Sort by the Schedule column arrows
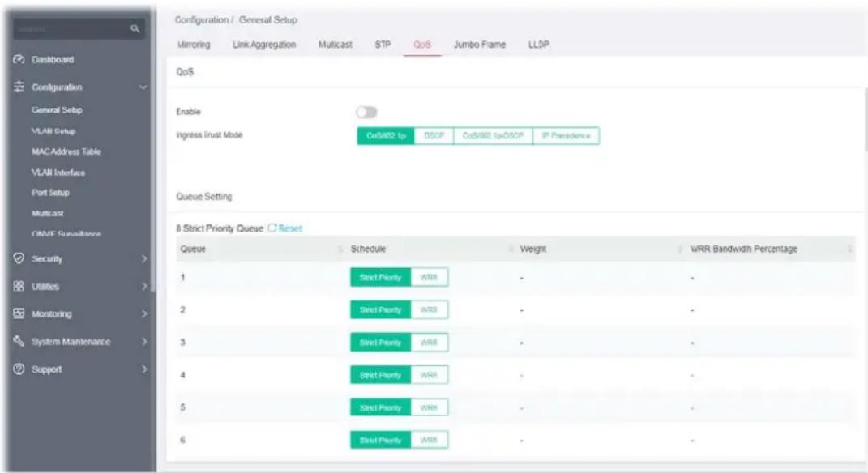This screenshot has height=473, width=868. pyautogui.click(x=511, y=249)
